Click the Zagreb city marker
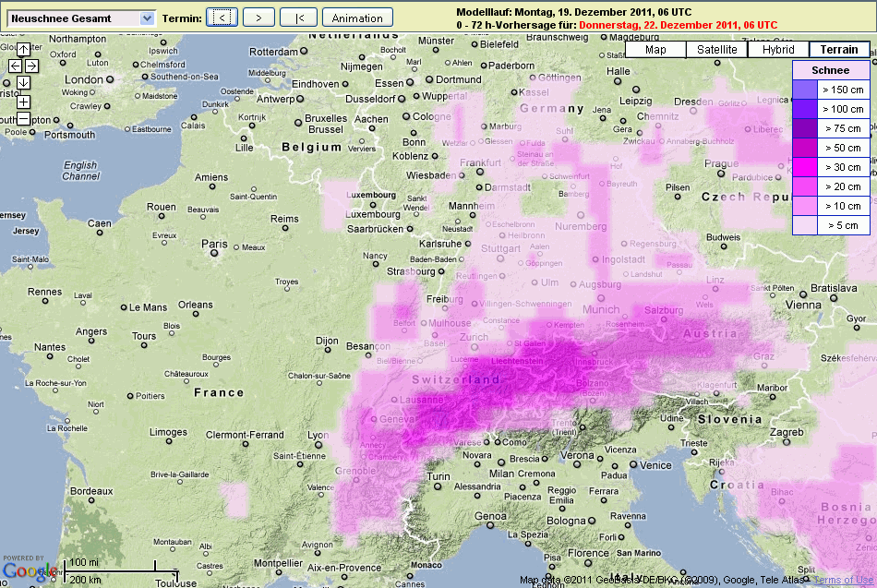 [787, 442]
